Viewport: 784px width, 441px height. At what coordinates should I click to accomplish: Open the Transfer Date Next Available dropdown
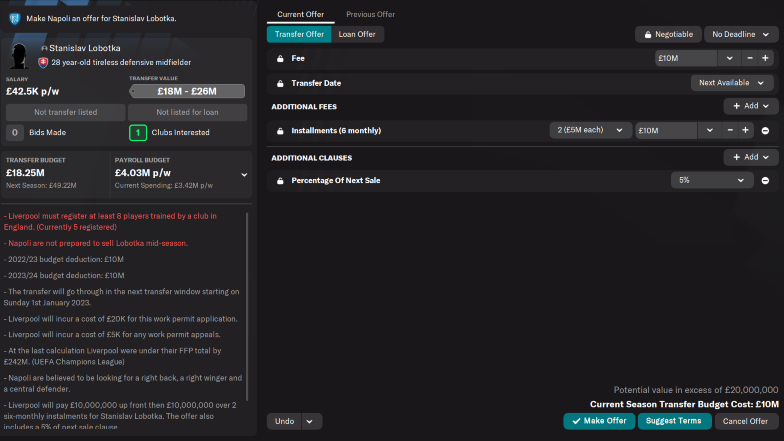(x=732, y=83)
